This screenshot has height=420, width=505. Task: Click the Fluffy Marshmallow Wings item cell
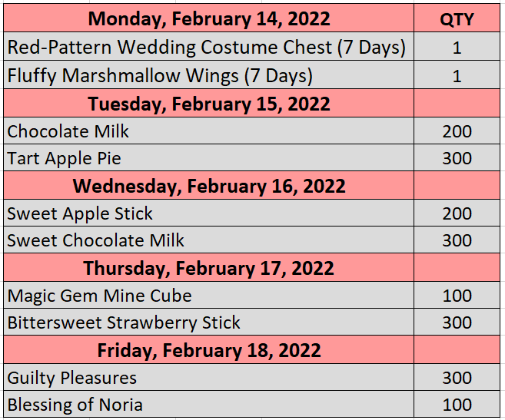(160, 76)
